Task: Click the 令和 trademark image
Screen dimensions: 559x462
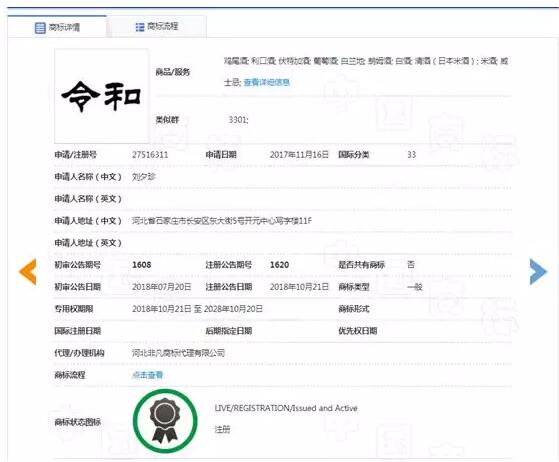Action: [102, 96]
